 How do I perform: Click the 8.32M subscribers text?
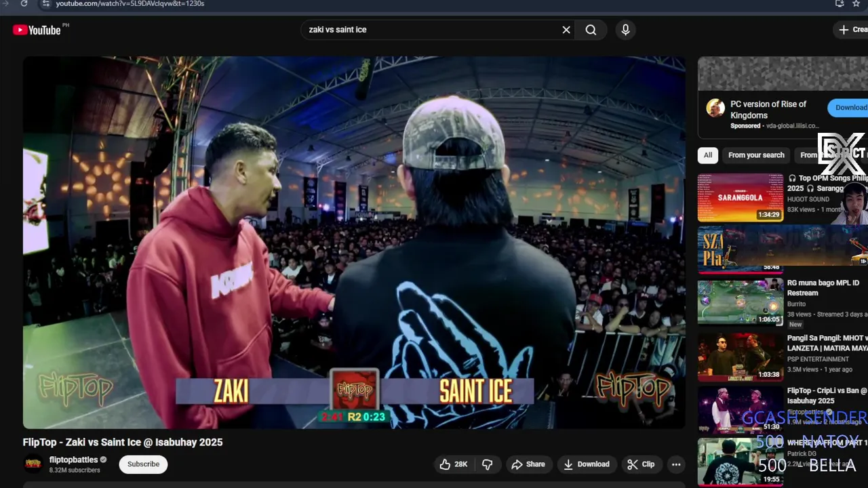(75, 470)
